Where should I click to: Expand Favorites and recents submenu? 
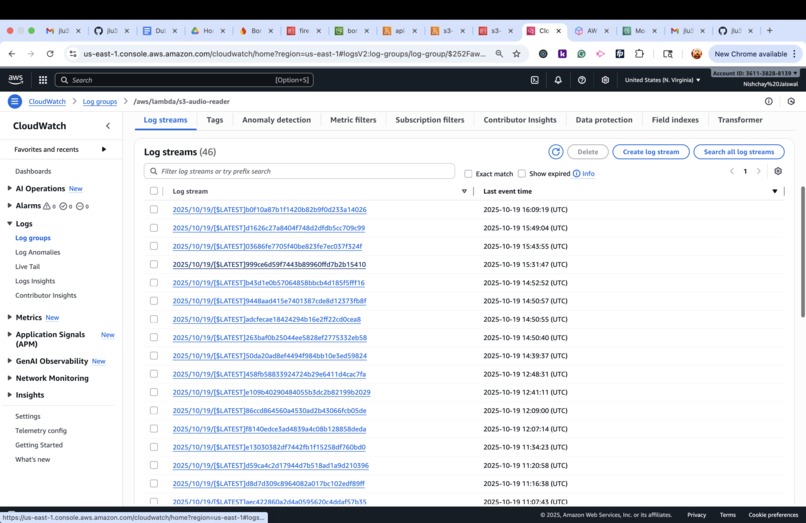(x=104, y=149)
